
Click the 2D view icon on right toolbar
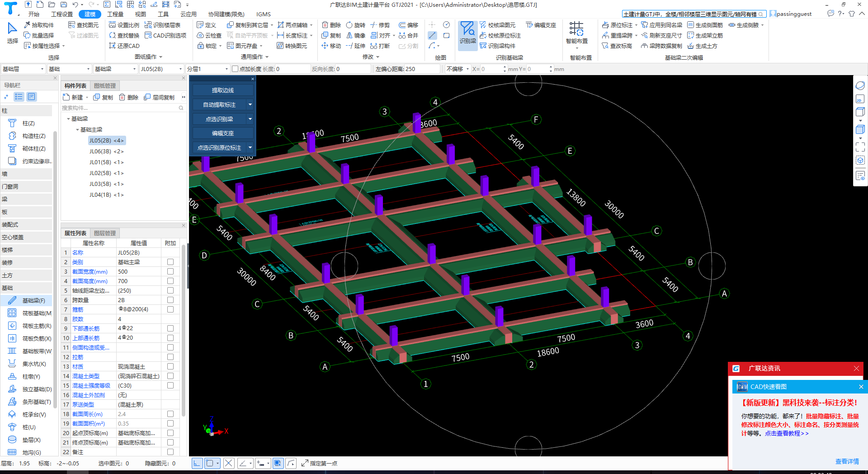pyautogui.click(x=860, y=100)
